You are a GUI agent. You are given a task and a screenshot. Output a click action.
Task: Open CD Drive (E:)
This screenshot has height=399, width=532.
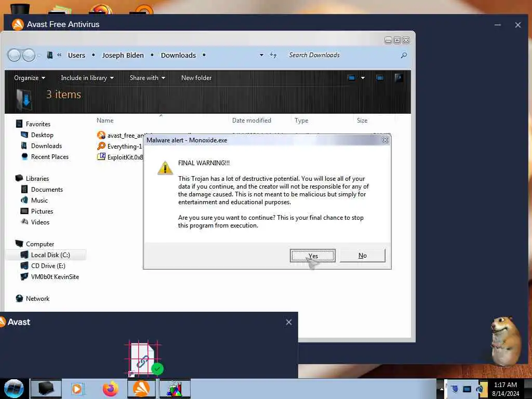pos(48,266)
